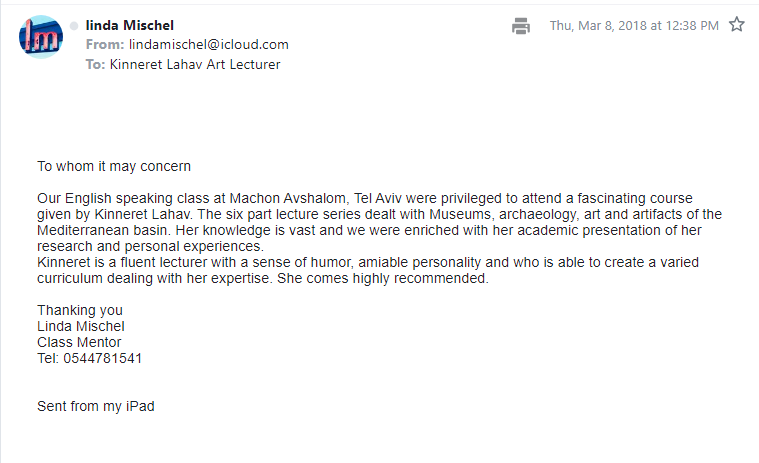Viewport: 759px width, 463px height.
Task: Click the 'From:' label
Action: click(105, 45)
